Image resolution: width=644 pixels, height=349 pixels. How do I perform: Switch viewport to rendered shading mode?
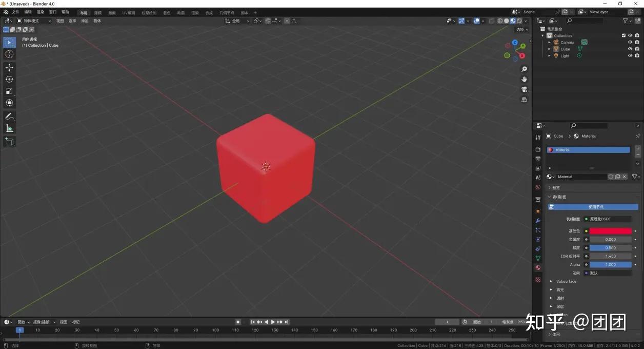518,21
